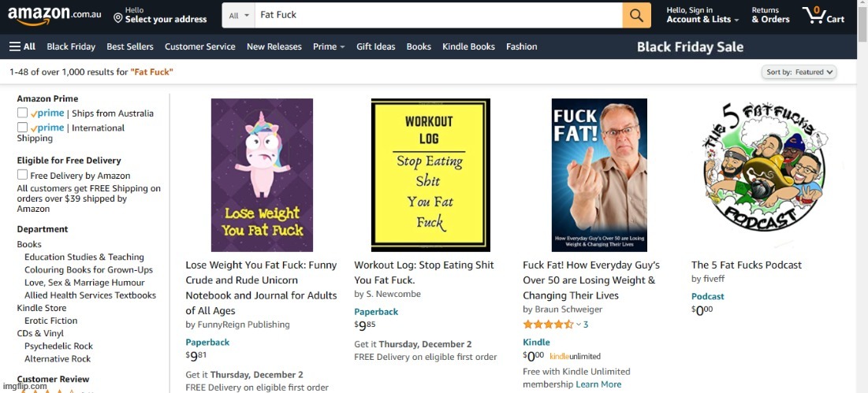Click the Learn More link for Kindle Unlimited

598,384
